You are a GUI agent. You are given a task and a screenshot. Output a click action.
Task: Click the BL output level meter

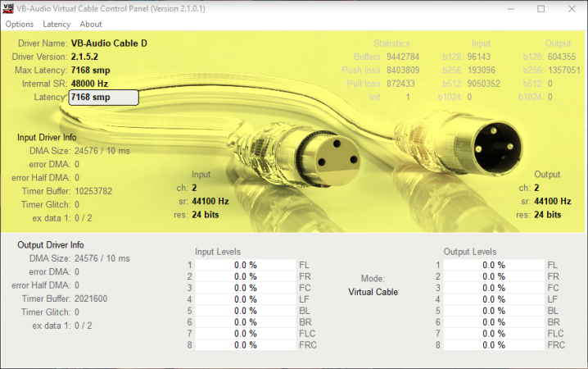tap(494, 311)
